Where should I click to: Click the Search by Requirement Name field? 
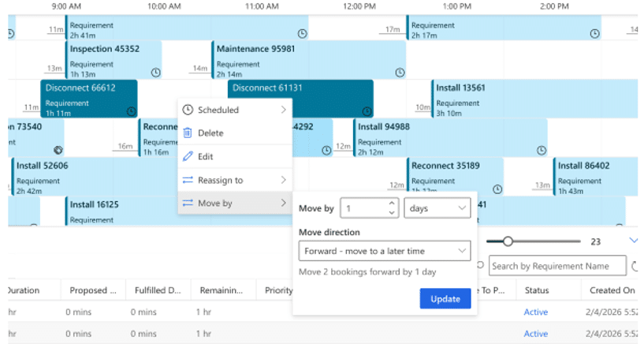coord(557,266)
